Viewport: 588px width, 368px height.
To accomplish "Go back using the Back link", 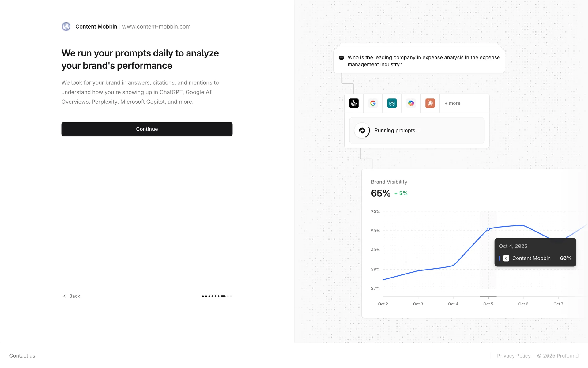I will coord(72,296).
